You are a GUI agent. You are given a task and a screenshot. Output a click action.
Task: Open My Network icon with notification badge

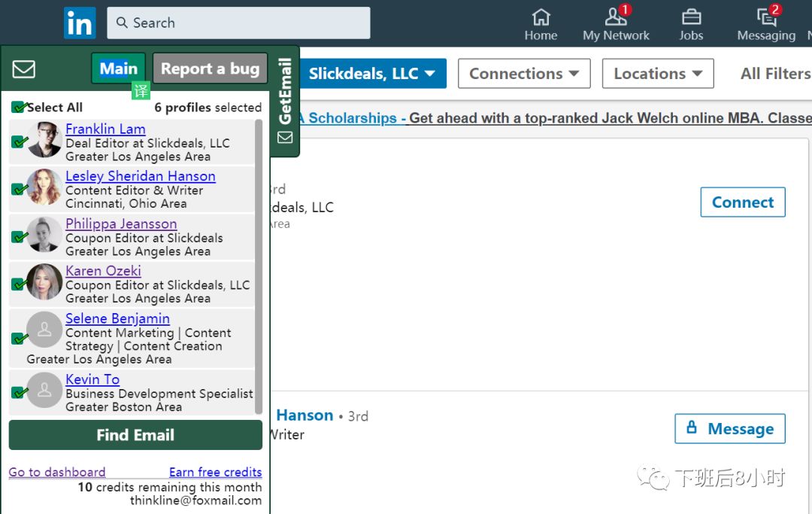pos(617,16)
